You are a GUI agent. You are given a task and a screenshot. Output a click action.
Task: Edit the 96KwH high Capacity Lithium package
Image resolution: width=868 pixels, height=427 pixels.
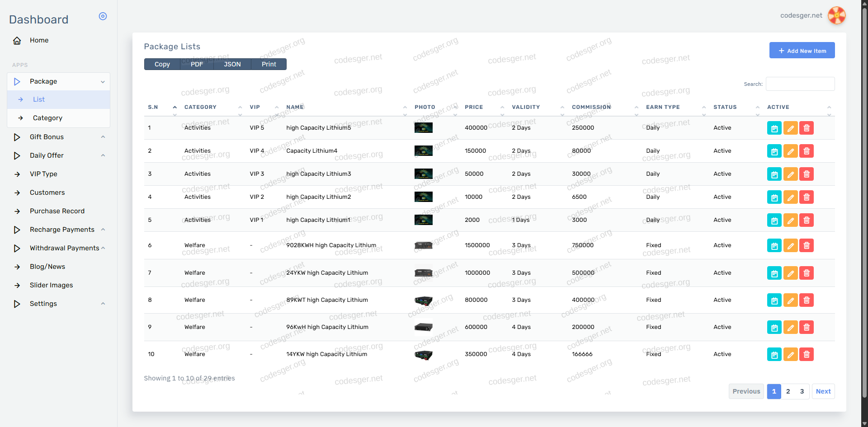[x=790, y=327]
